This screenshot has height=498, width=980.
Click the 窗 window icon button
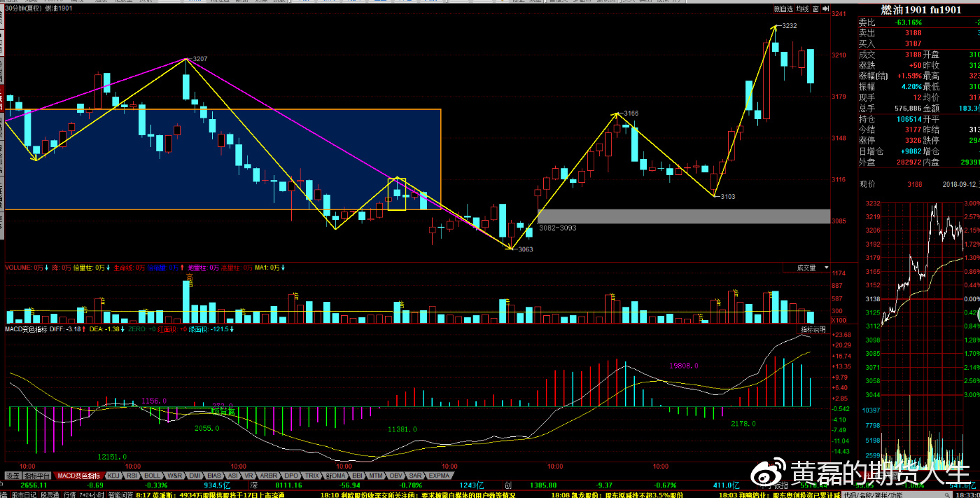(815, 10)
